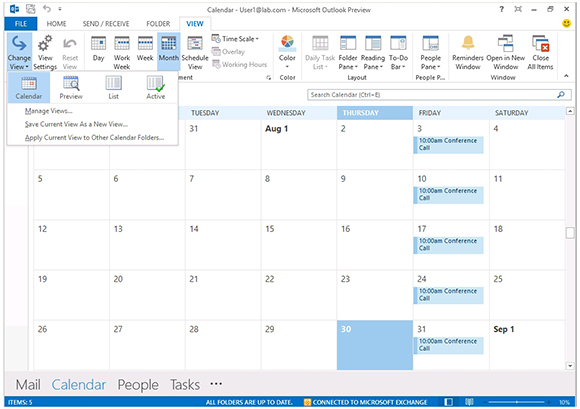Click the navigation more options ellipsis
580x409 pixels.
[x=216, y=384]
